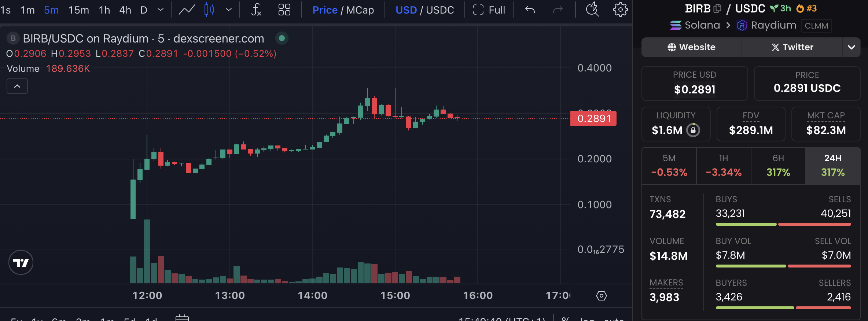Expand more links next to Twitter
This screenshot has width=868, height=321.
coord(851,47)
